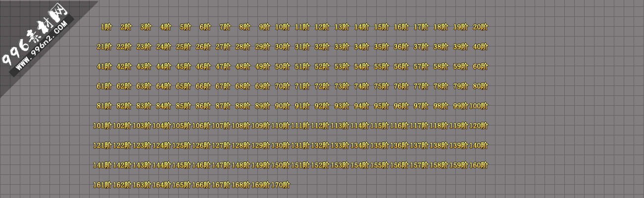644x198 pixels.
Task: Click the 125阶 text
Action: point(182,146)
